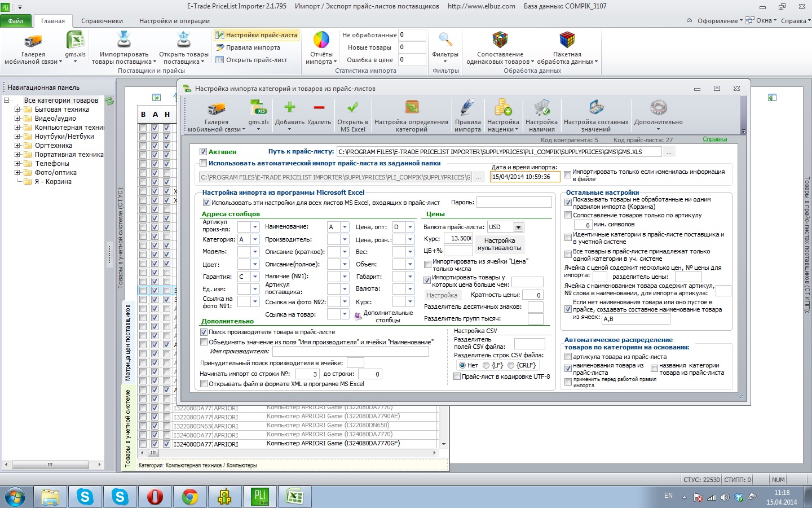Click additional columns icon
812x508 pixels.
(358, 316)
